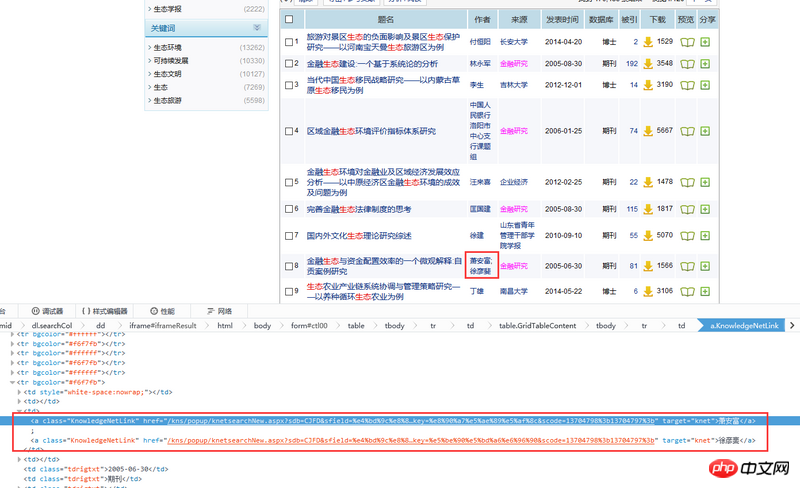800x488 pixels.
Task: Open the 生态环境 keyword filter link
Action: pos(167,47)
